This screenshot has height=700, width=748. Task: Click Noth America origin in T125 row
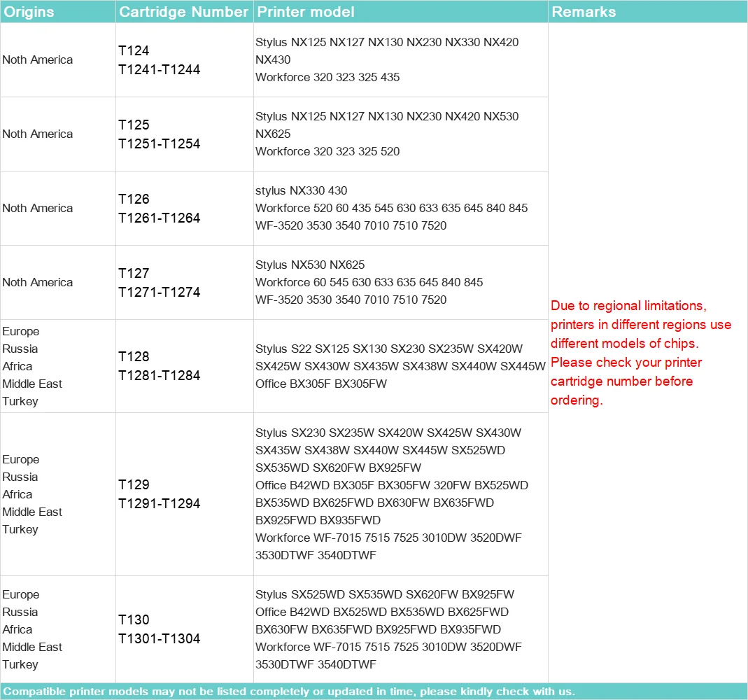click(x=38, y=134)
